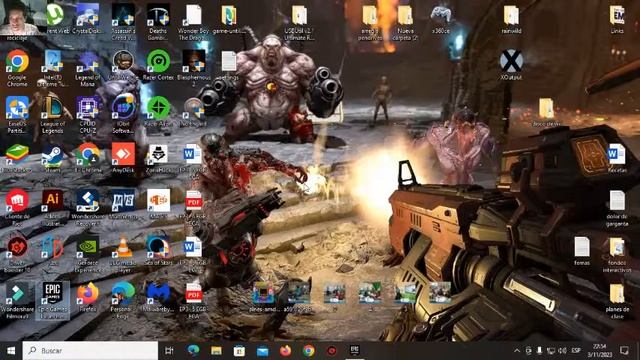640x360 pixels.
Task: Switch to Epic Games in taskbar
Action: [x=355, y=351]
